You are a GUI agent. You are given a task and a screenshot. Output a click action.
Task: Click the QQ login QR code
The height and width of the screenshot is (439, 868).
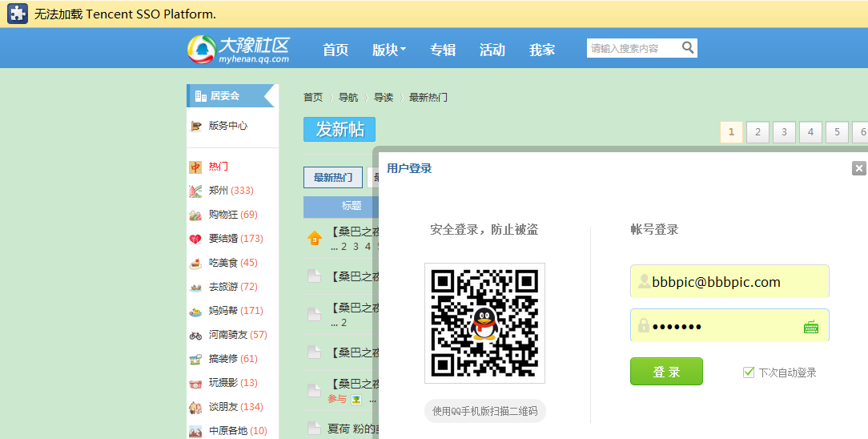tap(485, 324)
